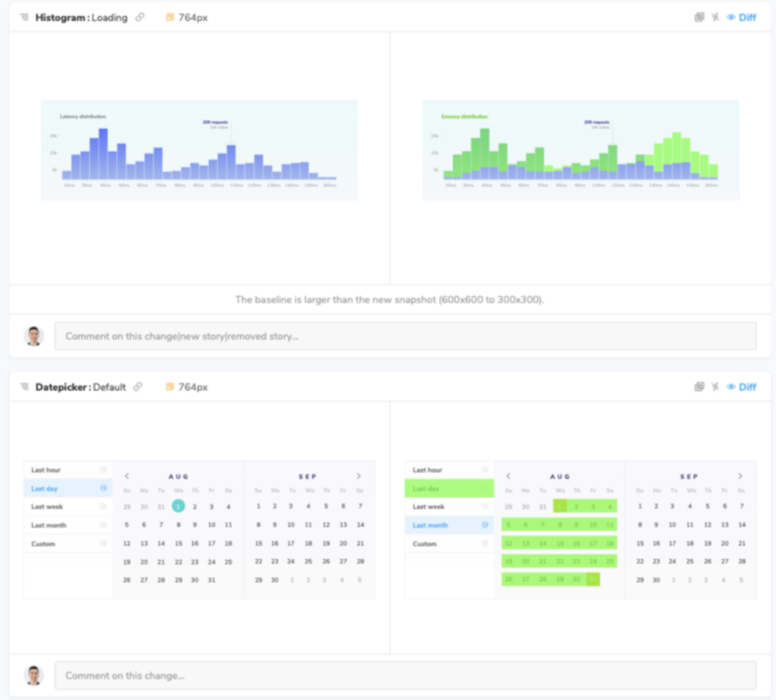
Task: Pick September 15 in right datepicker
Action: [640, 543]
